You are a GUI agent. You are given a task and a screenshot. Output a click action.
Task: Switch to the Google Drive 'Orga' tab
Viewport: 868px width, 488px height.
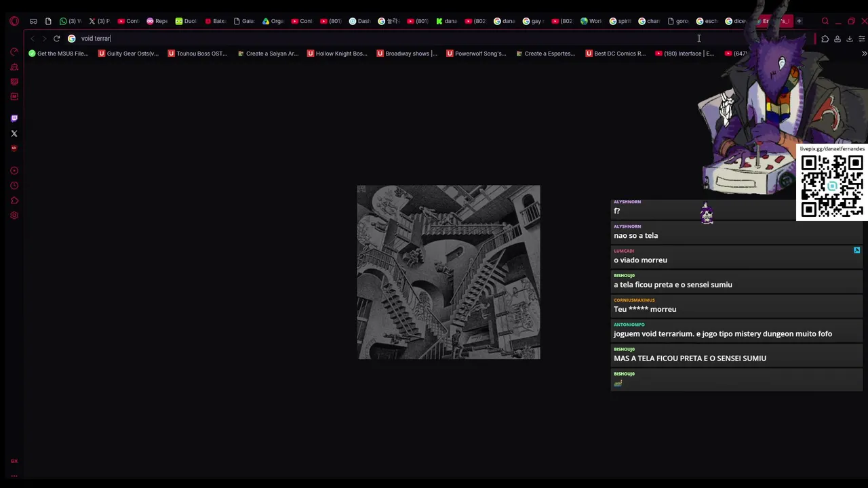click(273, 21)
